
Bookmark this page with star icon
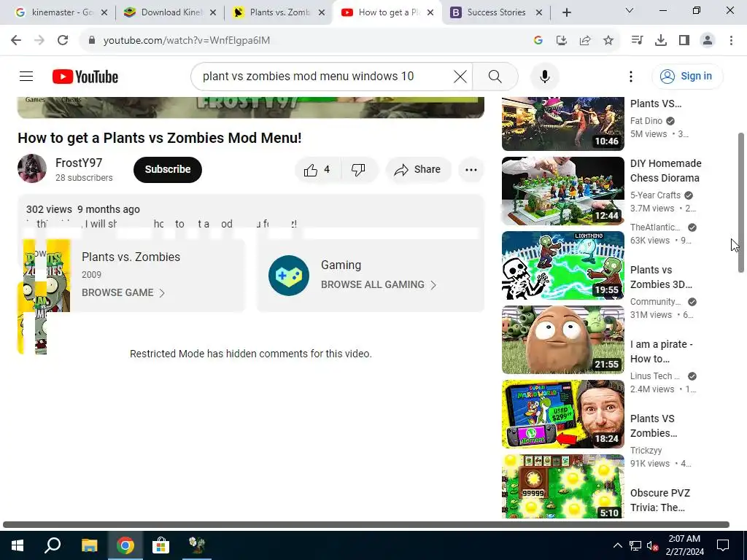click(x=608, y=41)
